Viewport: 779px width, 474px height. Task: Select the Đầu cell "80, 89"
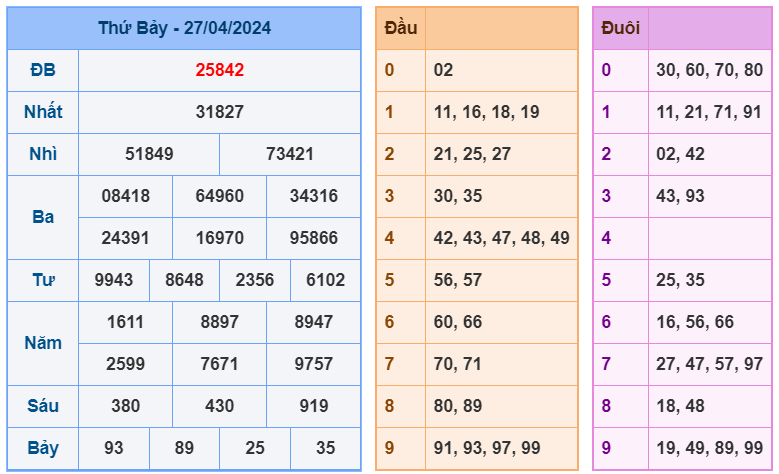[x=458, y=406]
